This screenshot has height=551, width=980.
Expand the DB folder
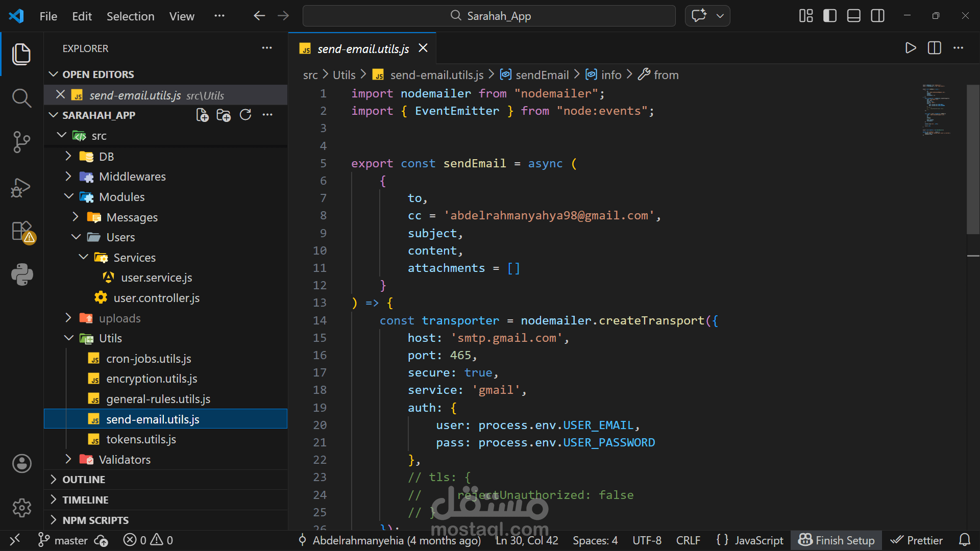tap(106, 157)
